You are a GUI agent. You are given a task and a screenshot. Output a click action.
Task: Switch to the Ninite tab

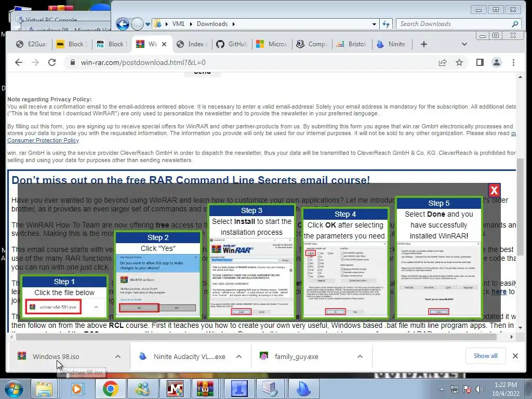pyautogui.click(x=391, y=44)
